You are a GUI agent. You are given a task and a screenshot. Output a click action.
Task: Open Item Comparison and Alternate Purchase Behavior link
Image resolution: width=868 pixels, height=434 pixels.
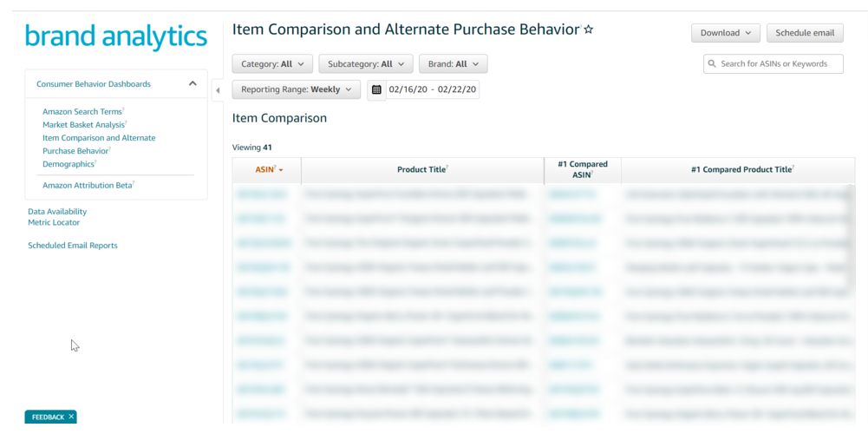[x=99, y=144]
